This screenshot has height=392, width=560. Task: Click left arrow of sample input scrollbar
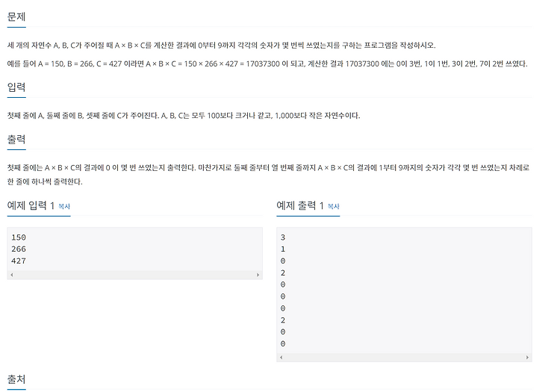pyautogui.click(x=12, y=275)
